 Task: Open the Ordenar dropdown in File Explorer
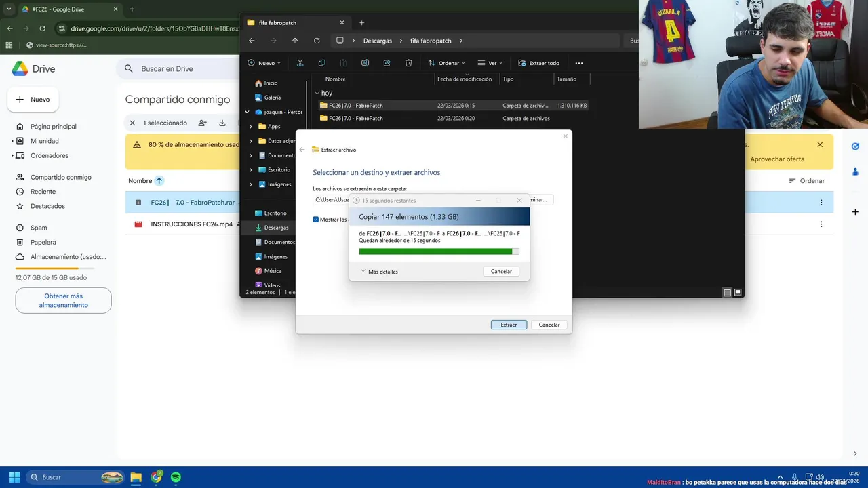click(x=446, y=63)
